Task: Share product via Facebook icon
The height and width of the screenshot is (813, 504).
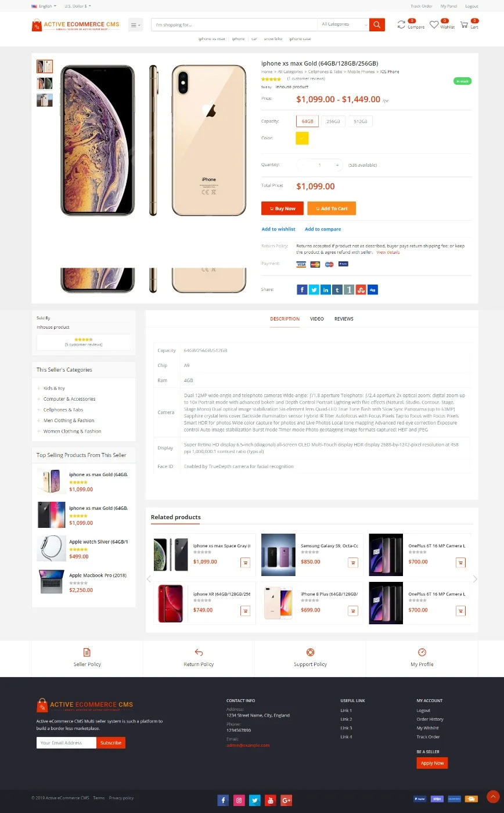Action: (x=302, y=289)
